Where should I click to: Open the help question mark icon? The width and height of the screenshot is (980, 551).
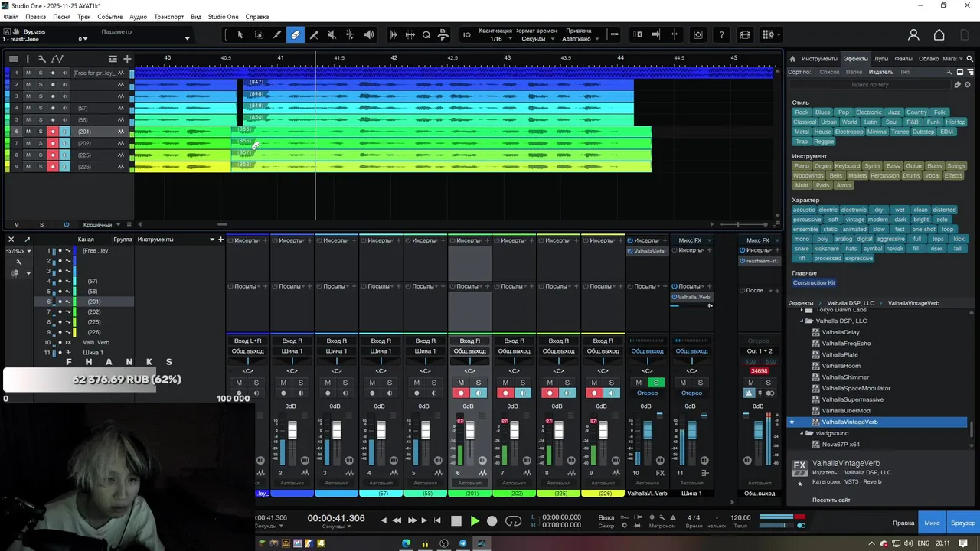pos(721,34)
